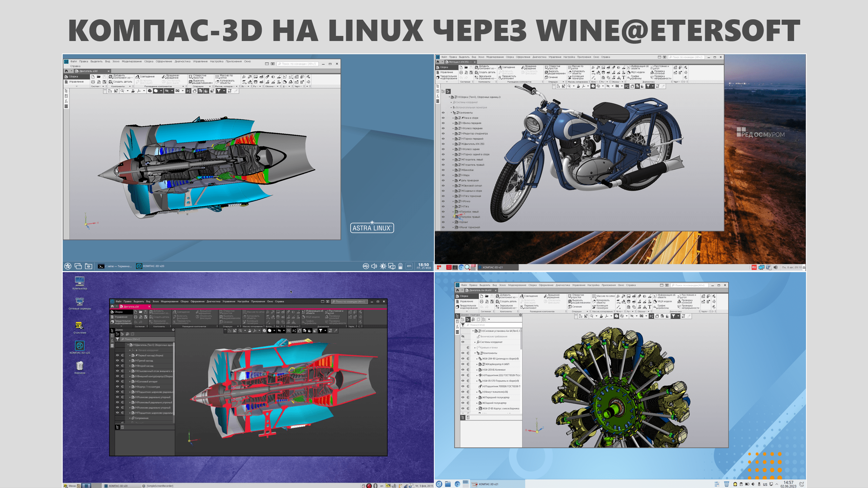Click print icon in motorcycle window system panel
This screenshot has width=868, height=488.
pyautogui.click(x=461, y=73)
